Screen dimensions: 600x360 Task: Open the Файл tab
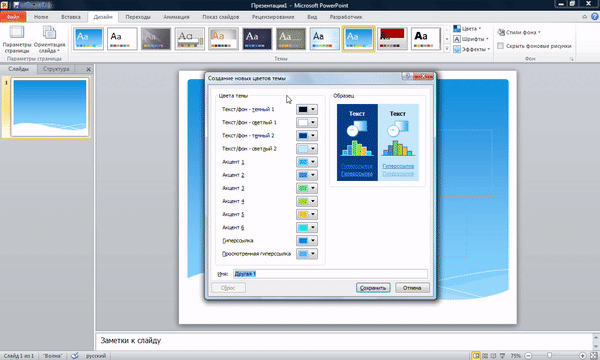[13, 17]
